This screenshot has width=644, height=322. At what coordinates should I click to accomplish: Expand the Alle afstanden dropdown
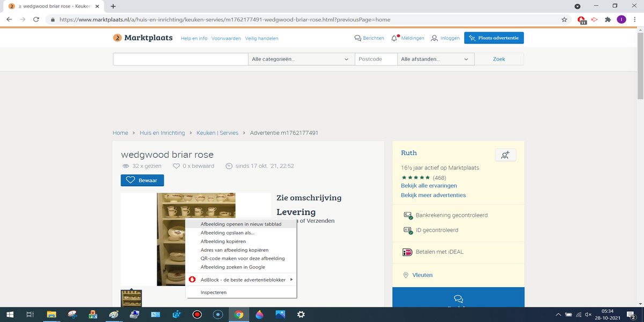[435, 59]
